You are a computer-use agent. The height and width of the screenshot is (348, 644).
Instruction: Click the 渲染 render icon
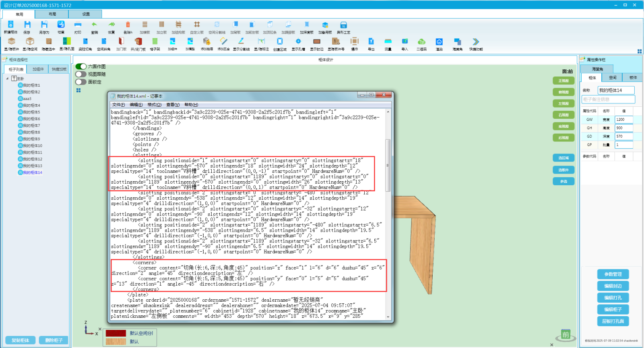click(439, 41)
